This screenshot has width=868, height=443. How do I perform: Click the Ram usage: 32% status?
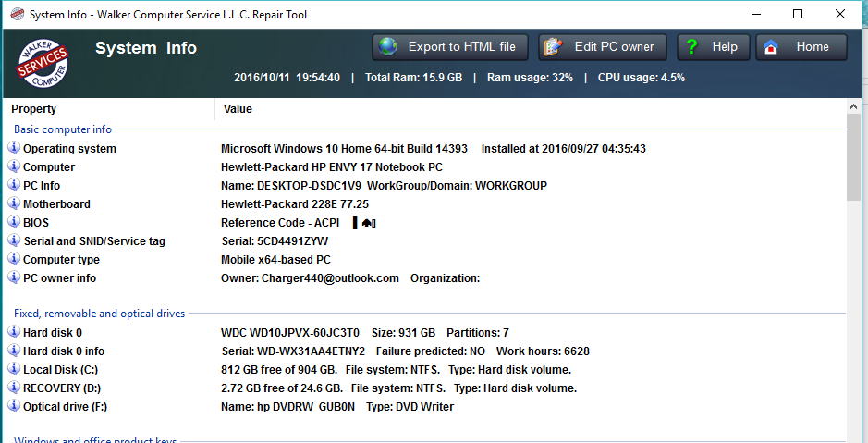click(530, 78)
